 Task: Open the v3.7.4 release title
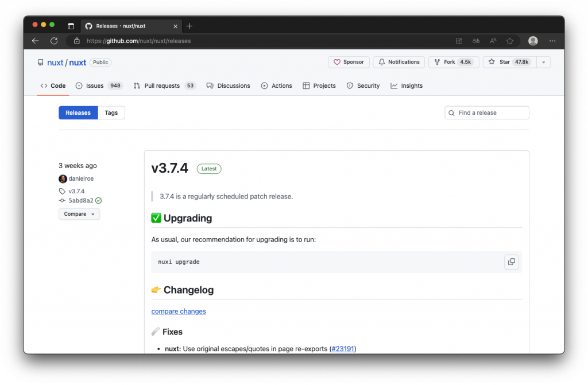tap(169, 168)
